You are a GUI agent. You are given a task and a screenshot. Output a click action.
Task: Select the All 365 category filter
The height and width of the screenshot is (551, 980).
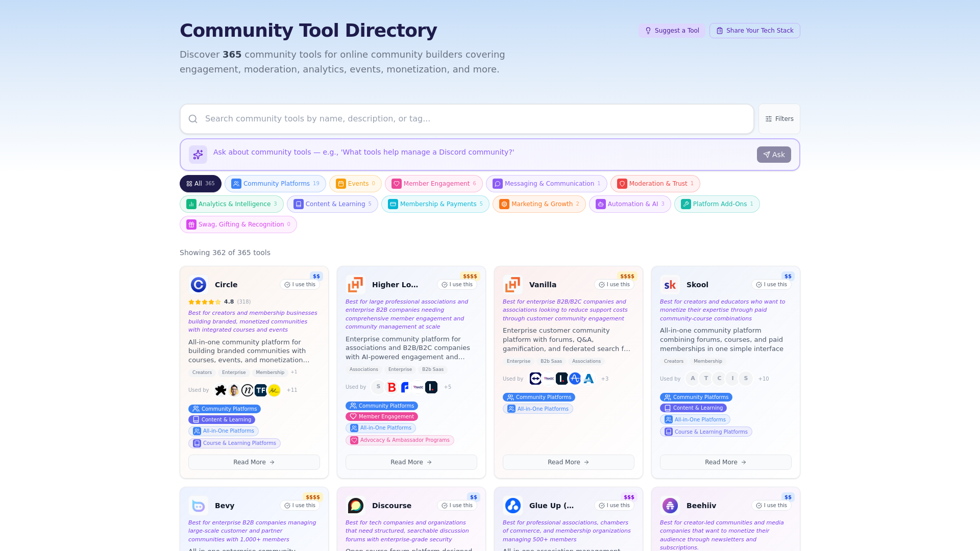coord(201,184)
